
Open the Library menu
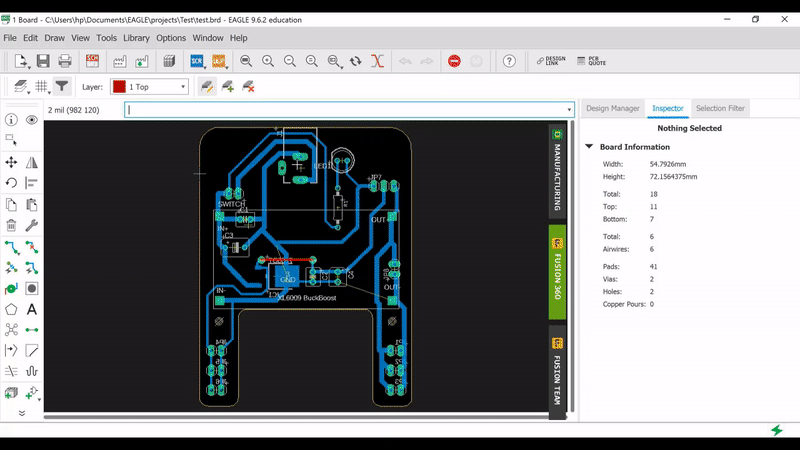136,38
